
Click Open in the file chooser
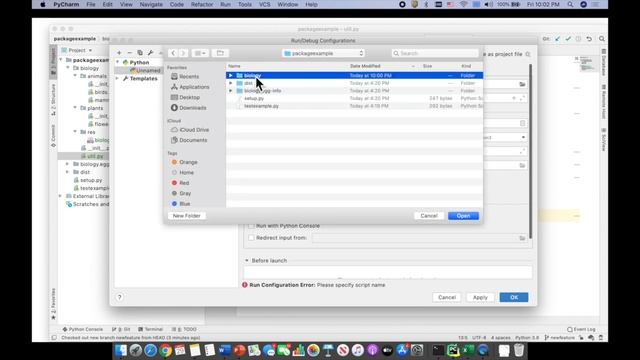[463, 216]
